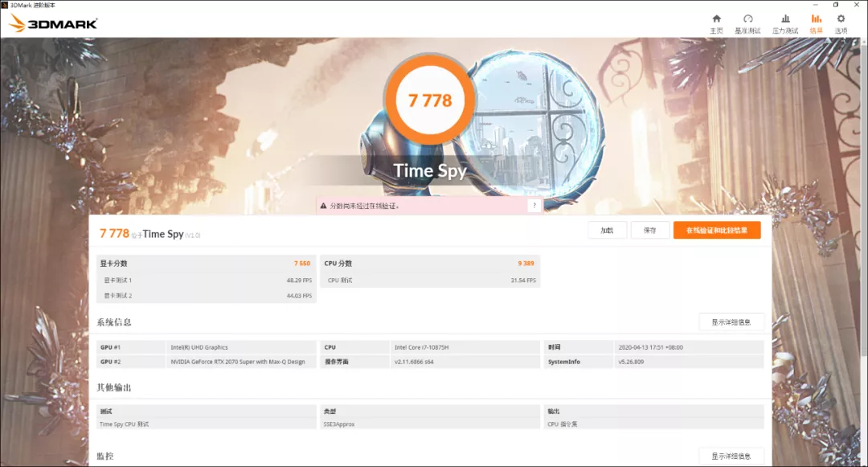Screen dimensions: 868x467
Task: Show detailed system information via 显示详细信息
Action: [x=731, y=321]
